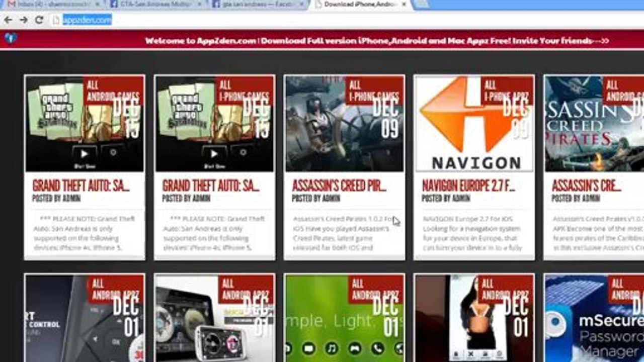Switch to the GTA-San Andreas tab
644x362 pixels.
pyautogui.click(x=156, y=5)
